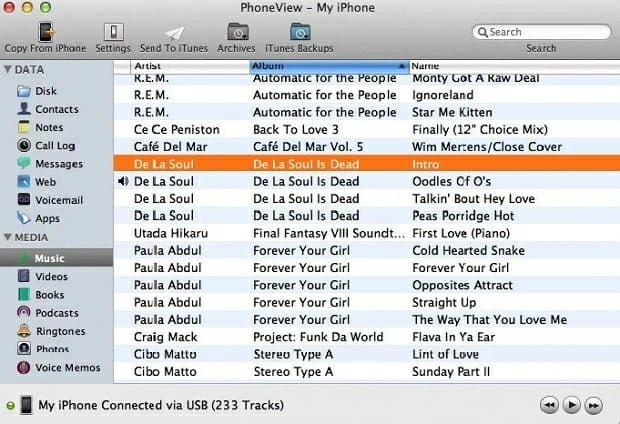Open Podcasts in the media list
The width and height of the screenshot is (620, 424).
(57, 313)
